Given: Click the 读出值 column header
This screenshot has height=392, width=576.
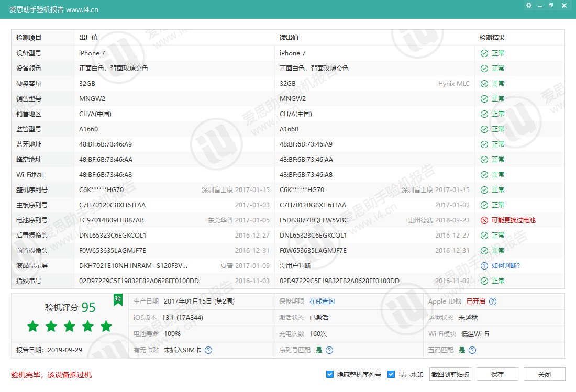Looking at the screenshot, I should 289,38.
